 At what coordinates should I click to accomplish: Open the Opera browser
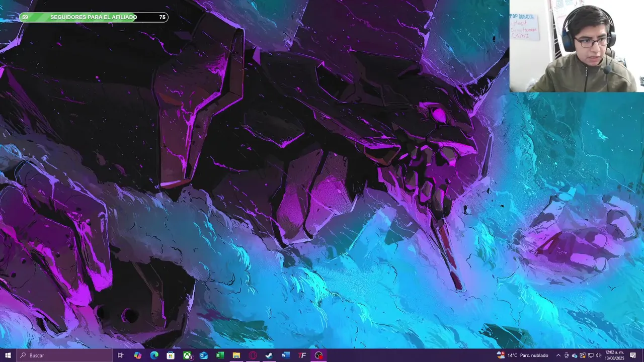pyautogui.click(x=253, y=355)
